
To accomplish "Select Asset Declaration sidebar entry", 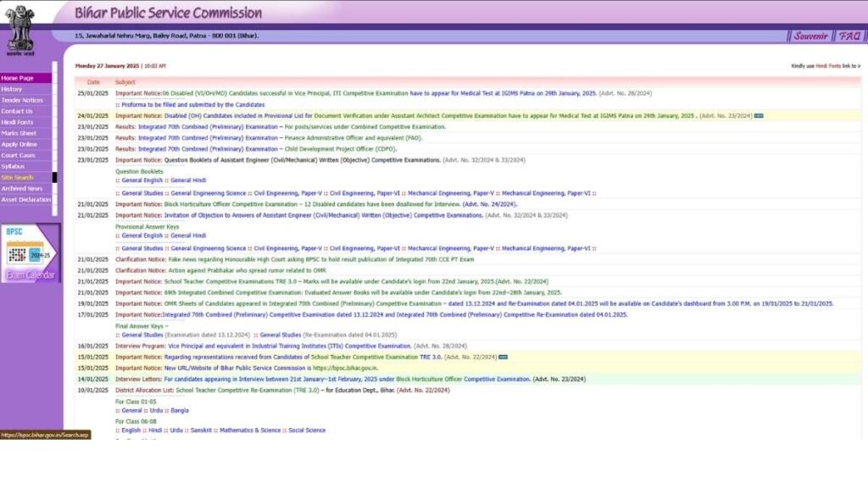I will click(26, 199).
